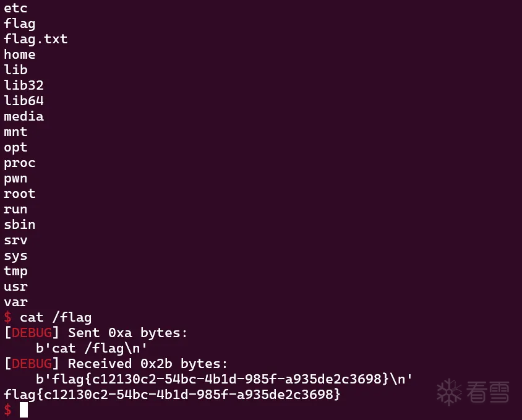This screenshot has height=420, width=522.
Task: Click the Received 0x2b bytes text
Action: [148, 363]
